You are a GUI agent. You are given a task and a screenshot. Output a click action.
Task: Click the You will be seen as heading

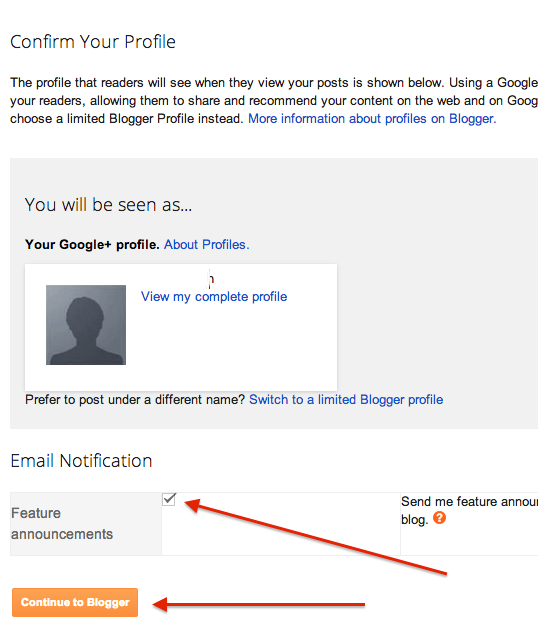(108, 205)
